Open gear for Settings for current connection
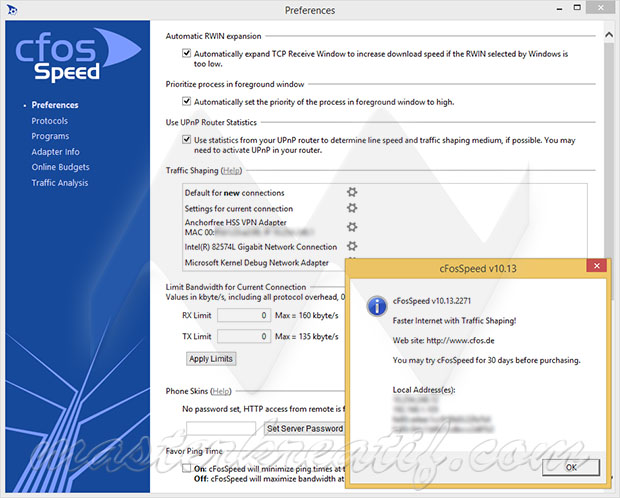Screen dimensions: 620x498 [352, 208]
